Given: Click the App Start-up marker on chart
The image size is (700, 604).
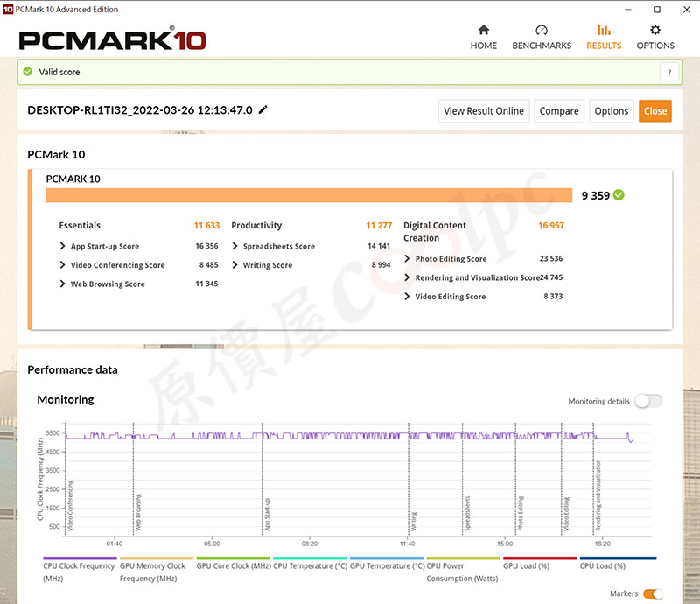Looking at the screenshot, I should (x=267, y=515).
